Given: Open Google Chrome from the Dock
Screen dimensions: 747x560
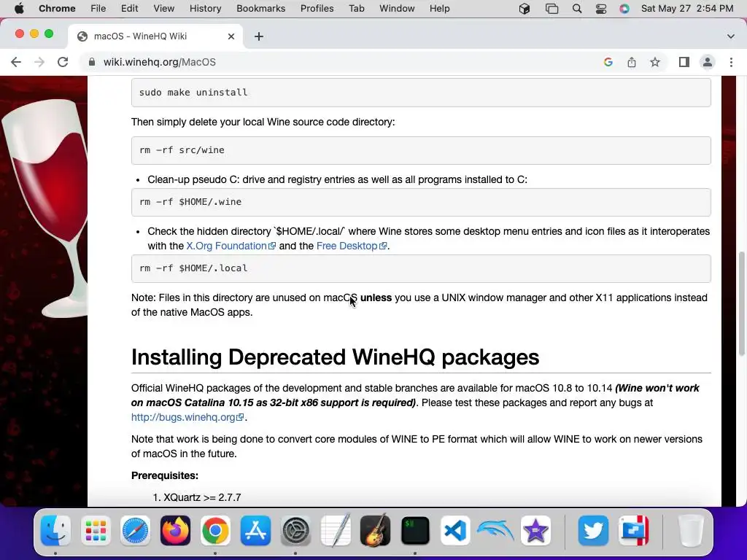Looking at the screenshot, I should tap(215, 531).
